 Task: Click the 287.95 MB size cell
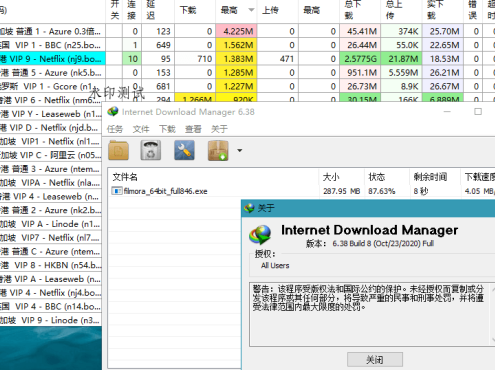tap(342, 191)
